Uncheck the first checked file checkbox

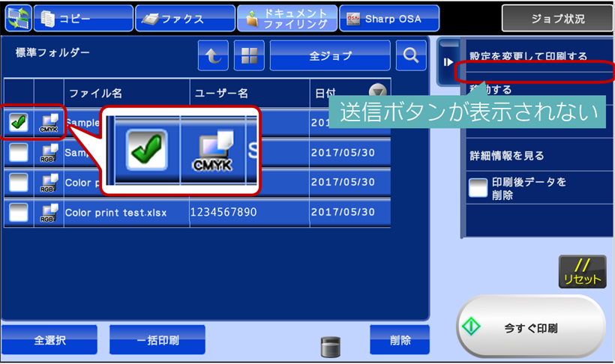point(18,122)
